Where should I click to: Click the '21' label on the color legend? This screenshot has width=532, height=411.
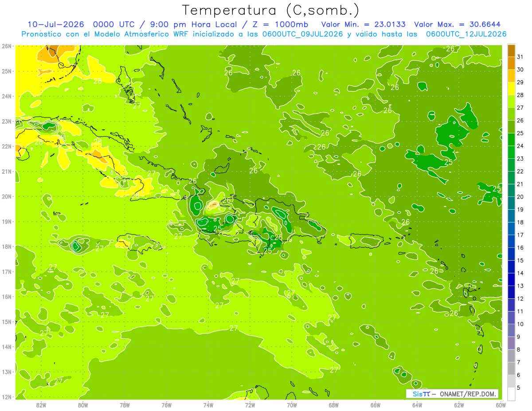(x=520, y=184)
